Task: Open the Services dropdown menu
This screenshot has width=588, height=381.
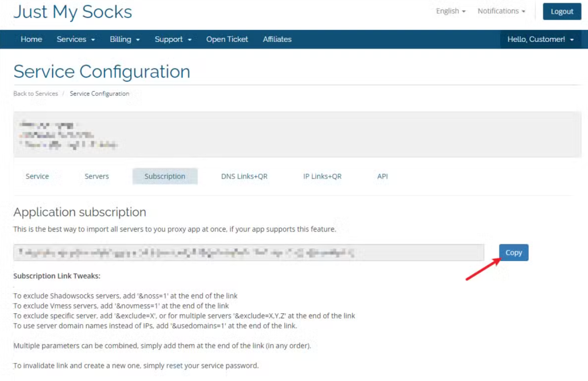Action: tap(76, 40)
